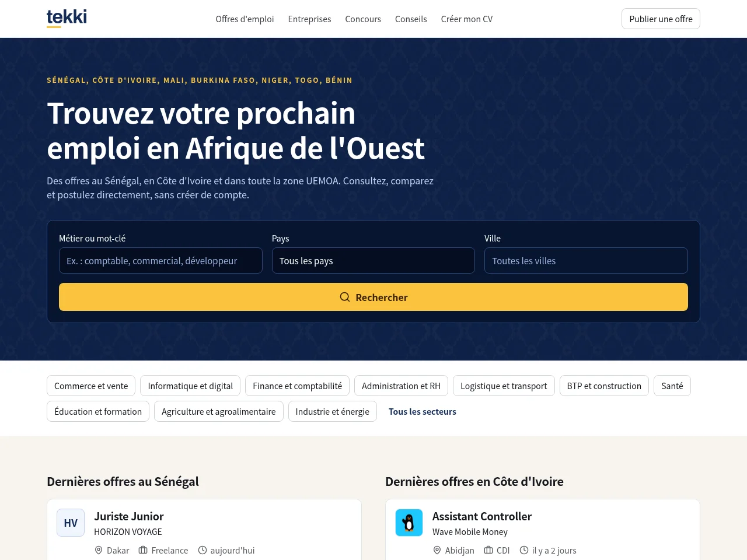Open the Pays dropdown Tous les pays

(373, 261)
